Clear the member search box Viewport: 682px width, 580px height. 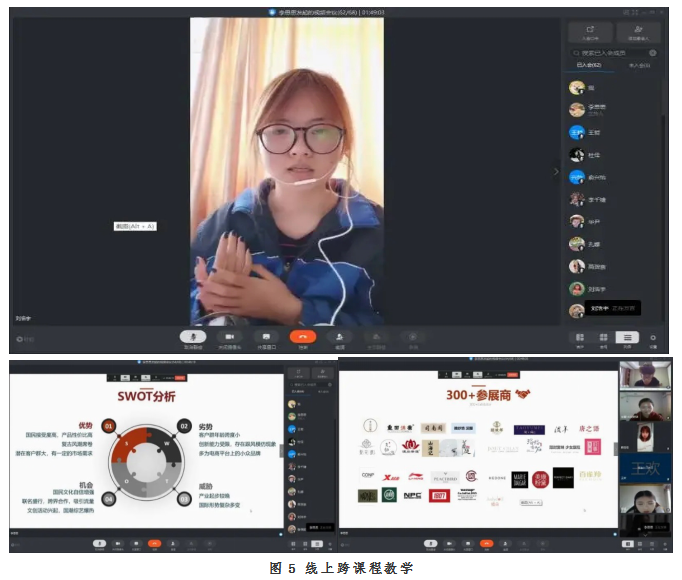(651, 52)
